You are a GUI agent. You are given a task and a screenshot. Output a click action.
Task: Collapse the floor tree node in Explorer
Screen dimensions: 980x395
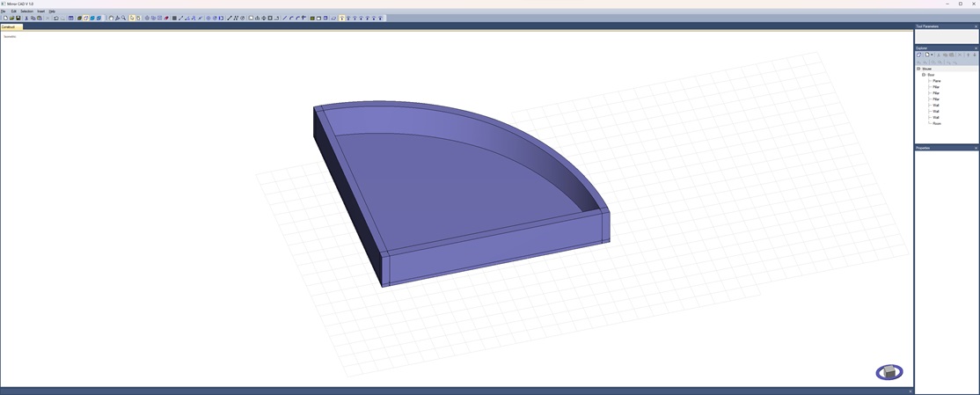924,75
